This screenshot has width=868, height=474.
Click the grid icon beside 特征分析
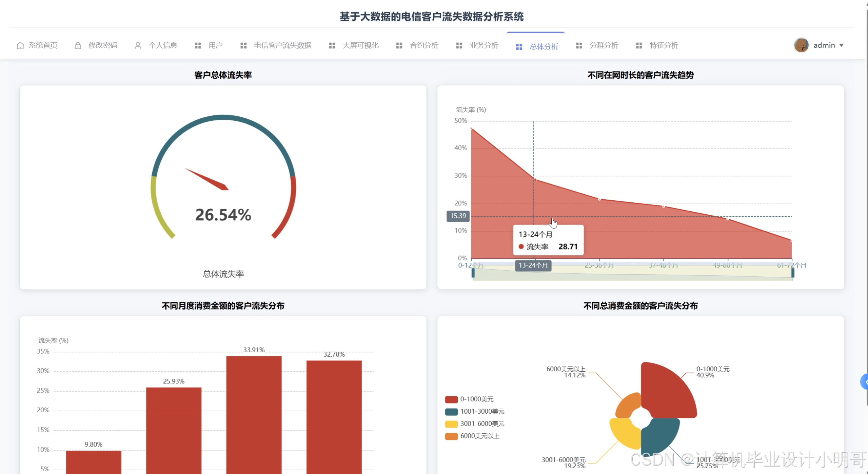point(639,45)
